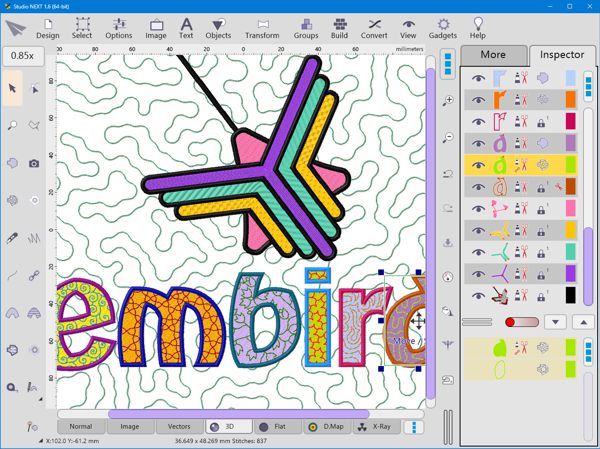The width and height of the screenshot is (600, 449).
Task: Switch to X-Ray view mode
Action: tap(376, 426)
